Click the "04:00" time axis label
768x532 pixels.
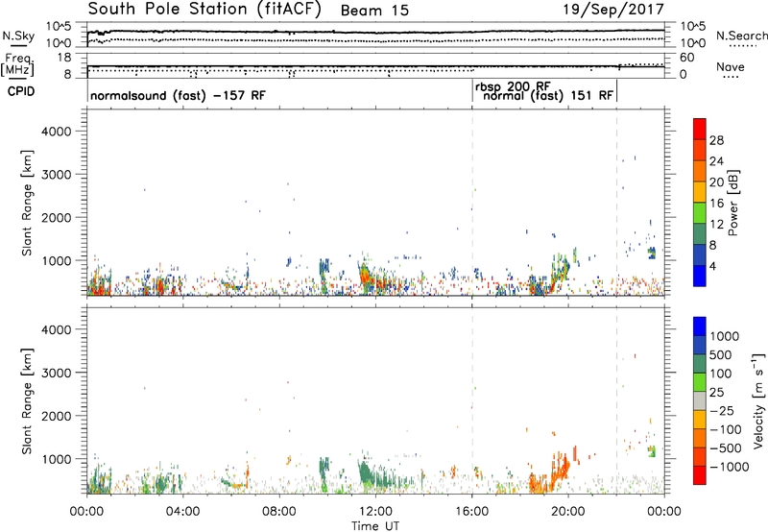click(x=182, y=512)
